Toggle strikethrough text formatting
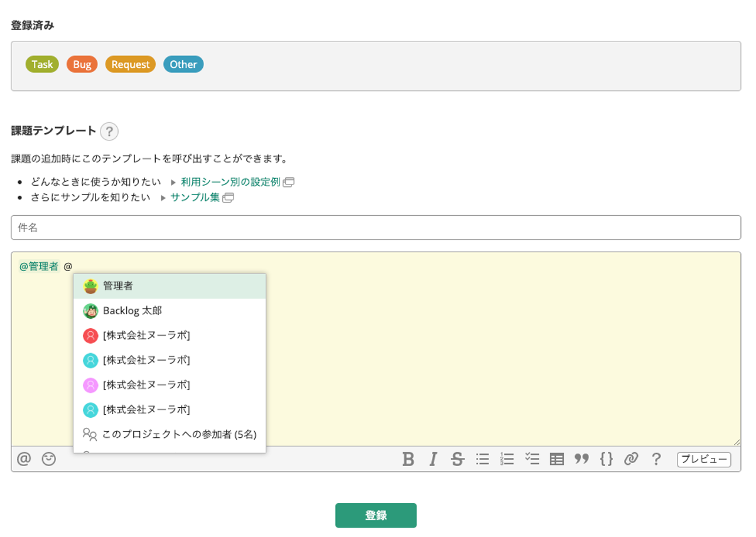Viewport: 756px width, 537px height. pos(457,459)
